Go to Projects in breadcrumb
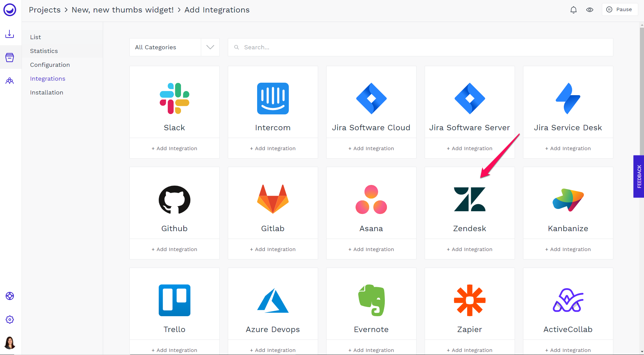Screen dimensions: 644x355 coord(45,10)
